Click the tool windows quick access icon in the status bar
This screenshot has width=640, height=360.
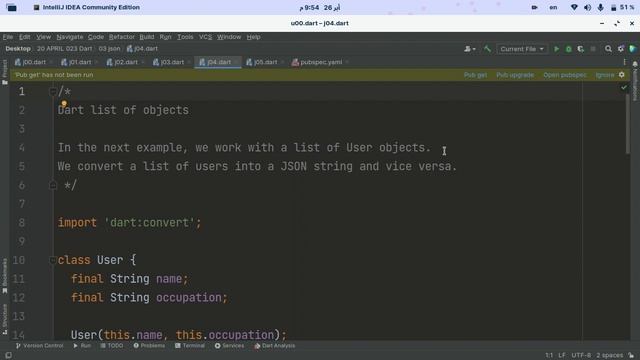8,356
